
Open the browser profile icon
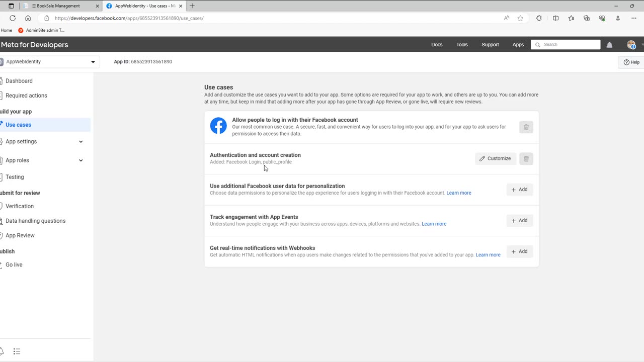[x=618, y=18]
